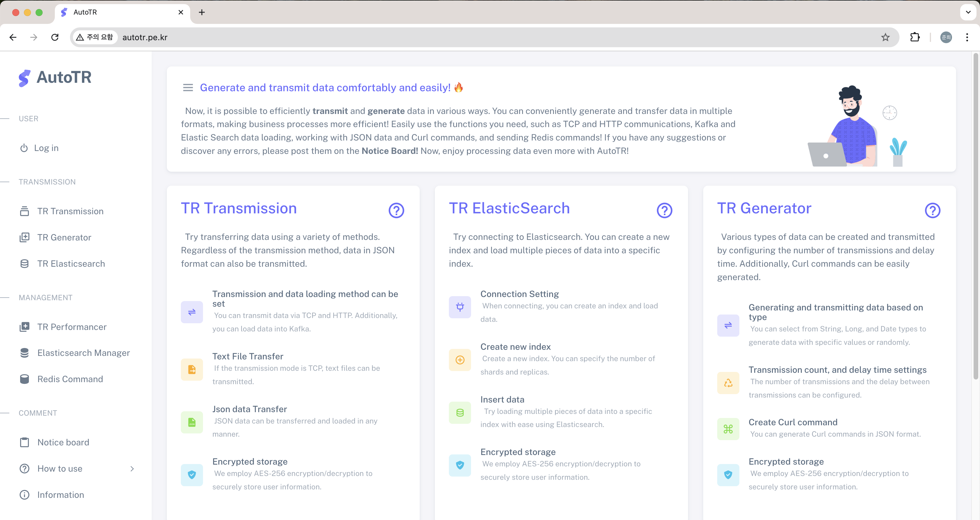Bookmark this page with star icon
The height and width of the screenshot is (520, 980).
point(885,37)
